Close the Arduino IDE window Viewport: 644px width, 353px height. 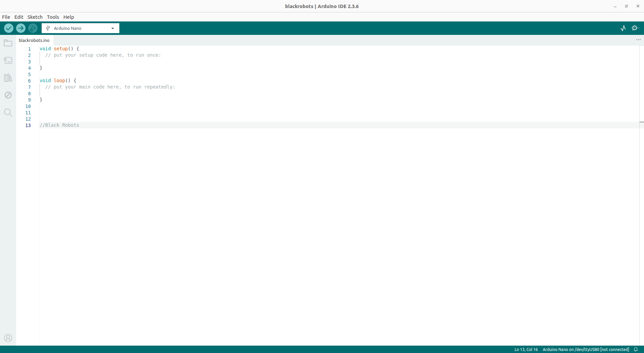(638, 6)
